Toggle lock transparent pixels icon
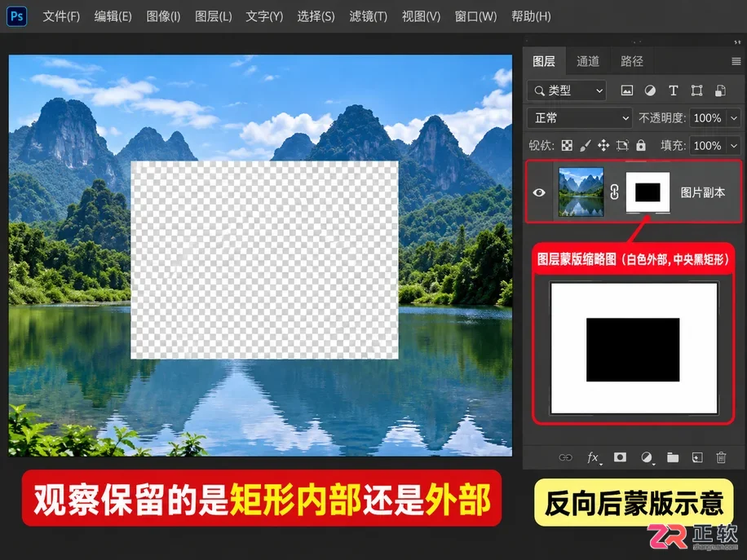The width and height of the screenshot is (747, 560). pos(567,146)
